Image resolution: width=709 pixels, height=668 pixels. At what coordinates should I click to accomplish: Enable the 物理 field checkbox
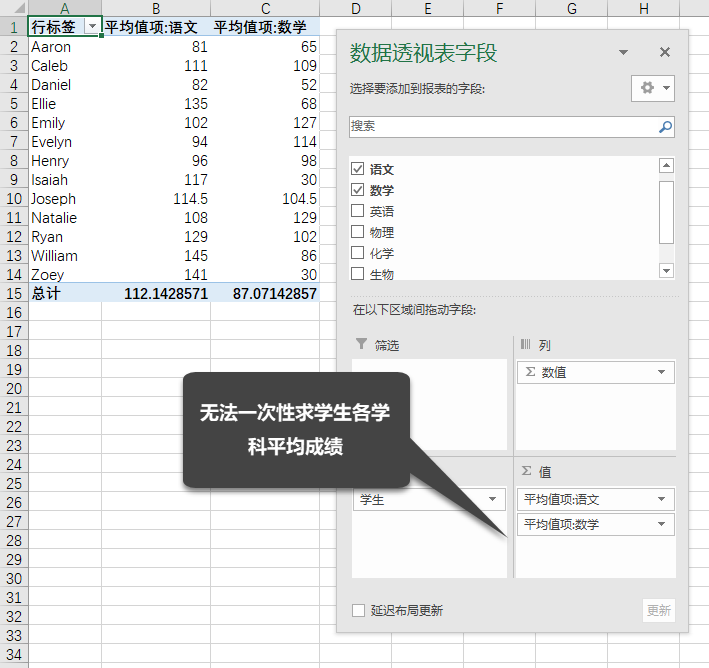[358, 232]
